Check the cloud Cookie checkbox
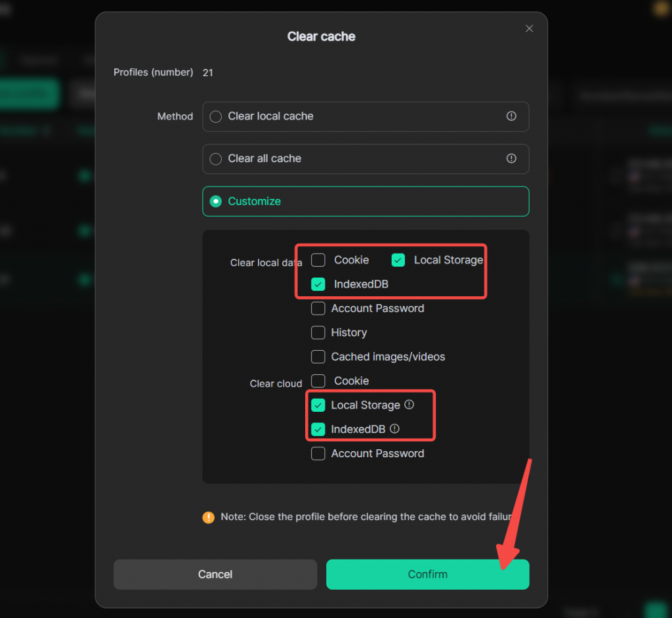 click(x=318, y=381)
